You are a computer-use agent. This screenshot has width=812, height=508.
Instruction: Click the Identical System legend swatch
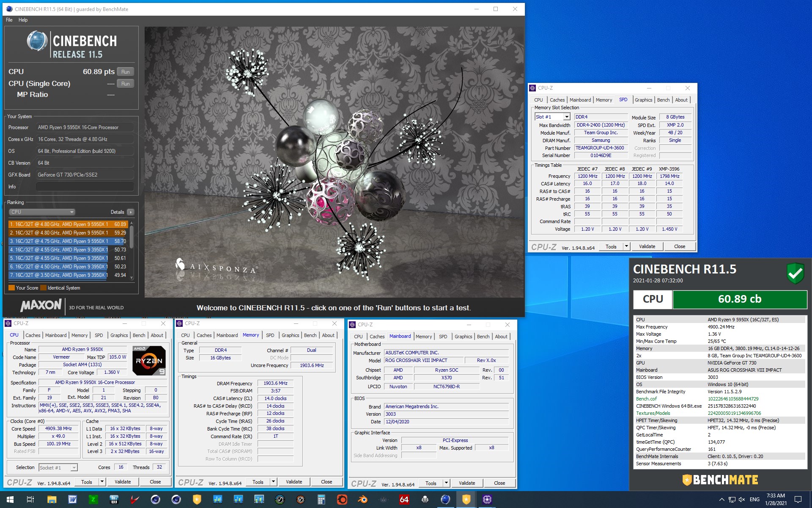[43, 288]
